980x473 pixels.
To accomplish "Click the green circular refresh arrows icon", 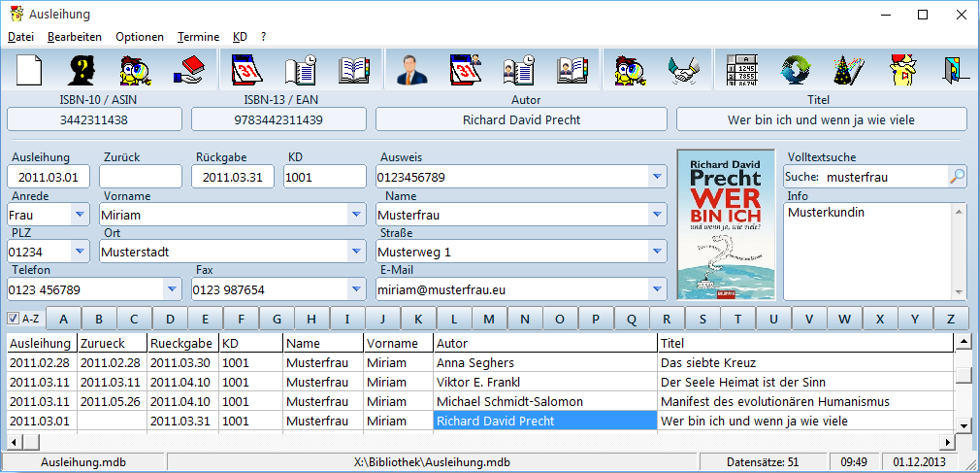I will (795, 70).
